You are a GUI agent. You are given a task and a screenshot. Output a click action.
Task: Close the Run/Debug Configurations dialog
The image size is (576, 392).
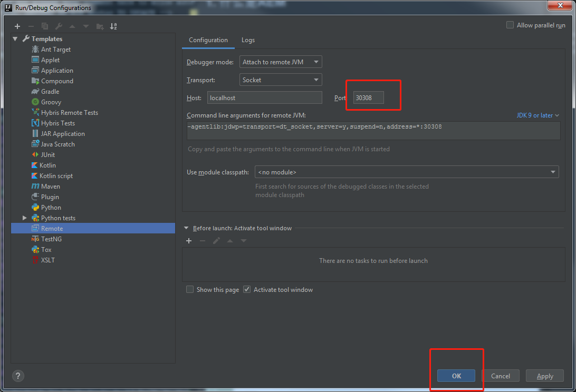tap(560, 5)
